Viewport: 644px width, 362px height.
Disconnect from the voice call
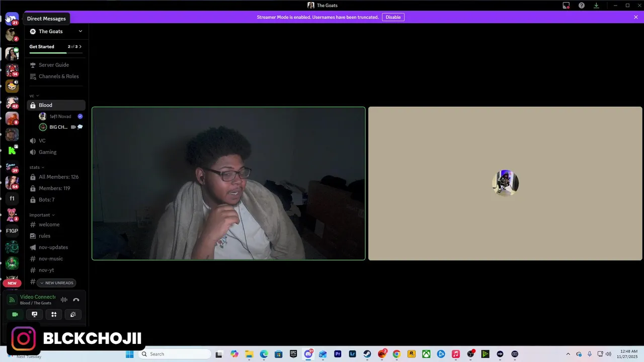coord(76,300)
